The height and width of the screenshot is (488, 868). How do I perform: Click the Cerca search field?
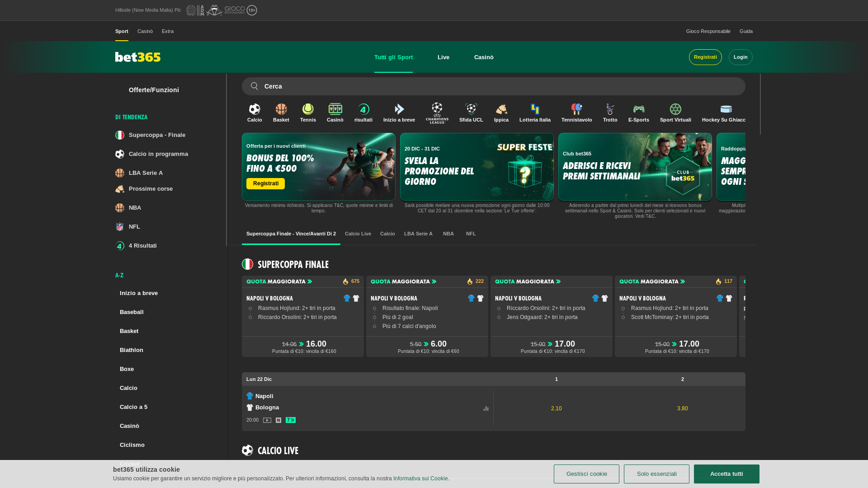494,86
